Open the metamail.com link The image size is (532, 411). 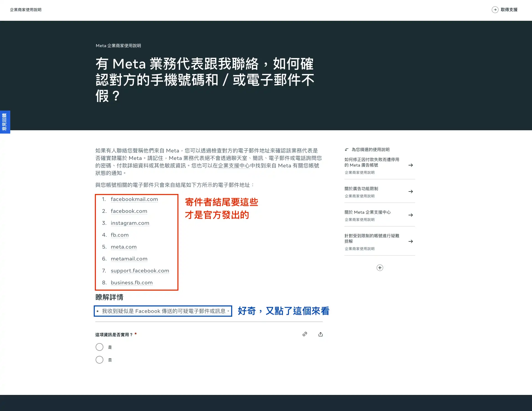tap(129, 259)
